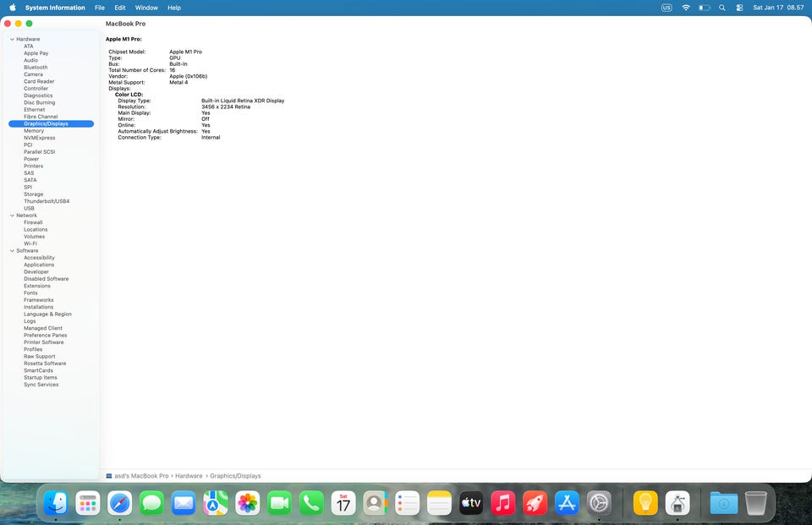Open the green Phone app icon
This screenshot has height=525, width=812.
pos(311,503)
